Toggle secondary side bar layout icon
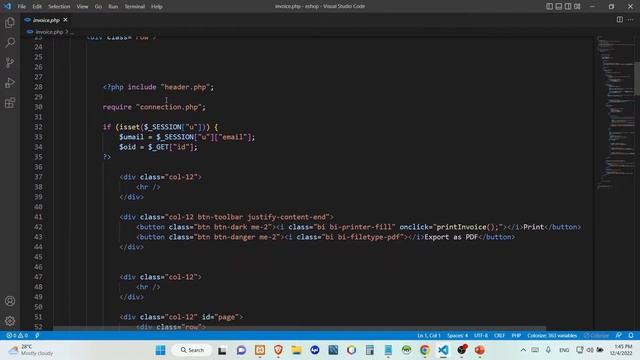The width and height of the screenshot is (640, 360). tap(568, 6)
